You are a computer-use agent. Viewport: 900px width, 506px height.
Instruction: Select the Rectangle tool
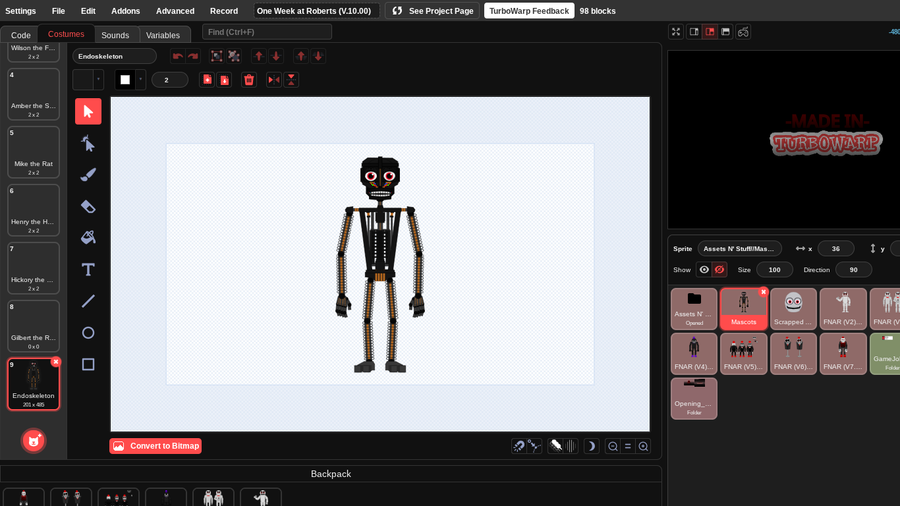click(88, 364)
